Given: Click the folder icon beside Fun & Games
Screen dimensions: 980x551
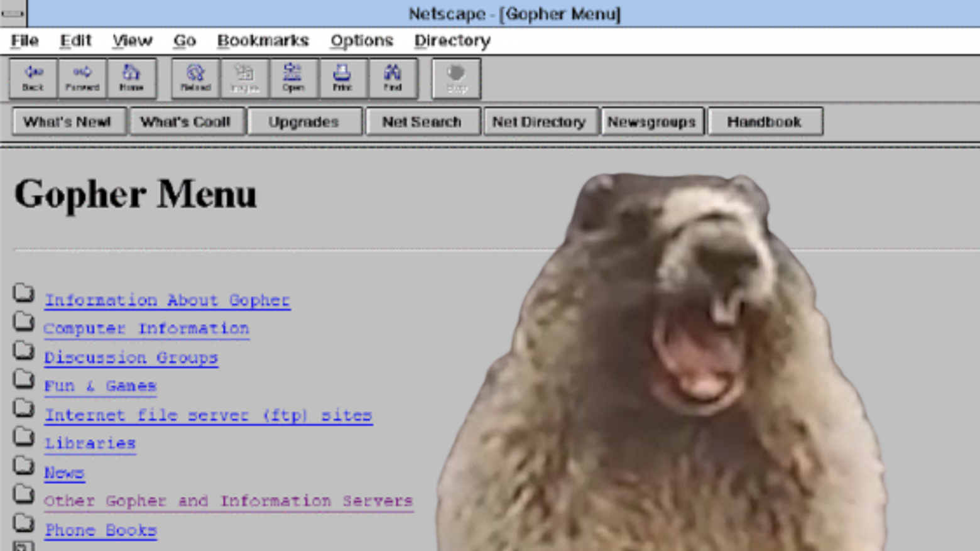Looking at the screenshot, I should click(x=23, y=379).
